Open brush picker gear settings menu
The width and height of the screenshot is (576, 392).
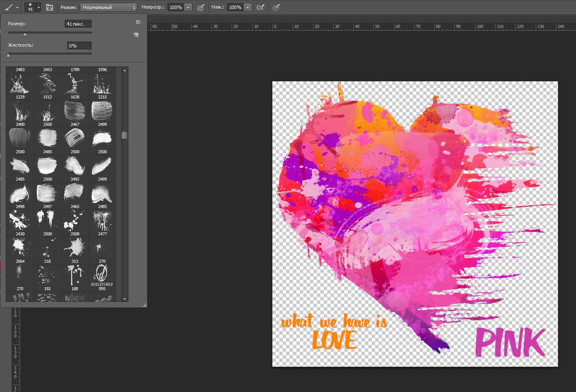coord(137,22)
